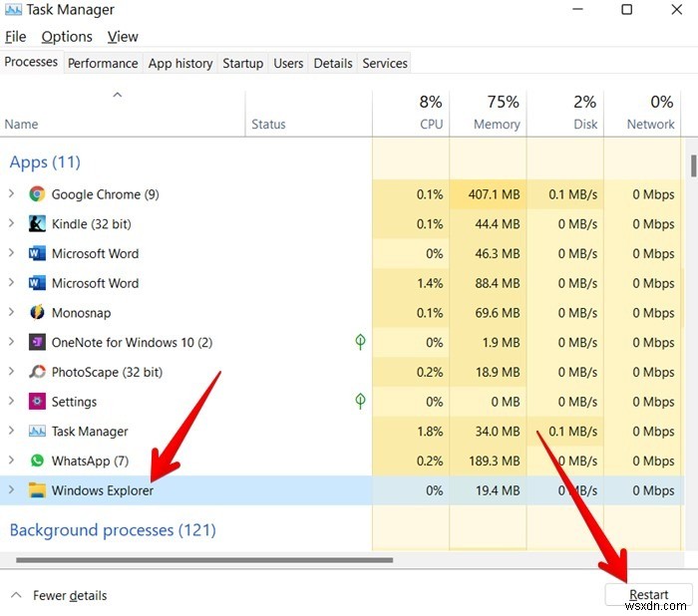
Task: Expand the Settings process entry
Action: (11, 401)
